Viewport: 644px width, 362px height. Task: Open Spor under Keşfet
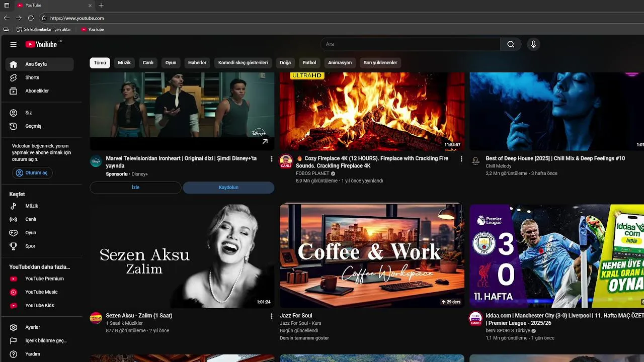click(40, 246)
